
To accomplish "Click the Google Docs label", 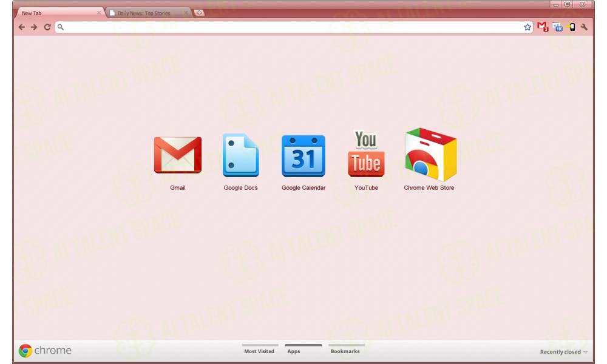I will coord(240,187).
